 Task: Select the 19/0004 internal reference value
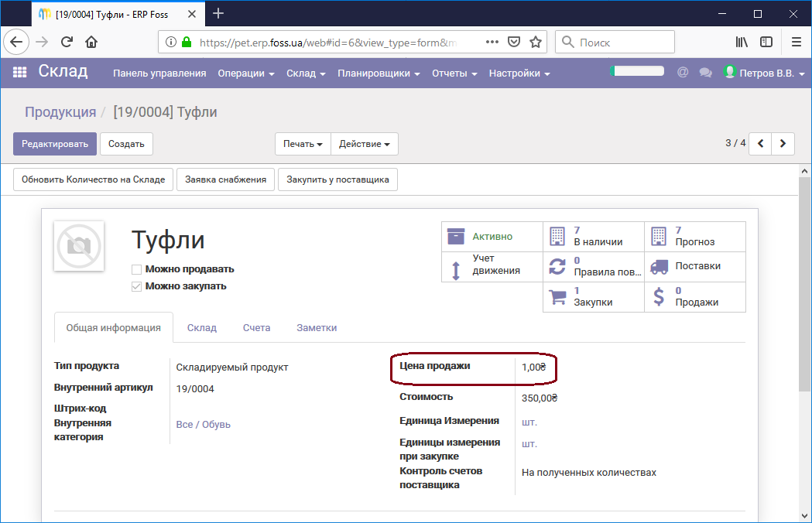point(195,389)
